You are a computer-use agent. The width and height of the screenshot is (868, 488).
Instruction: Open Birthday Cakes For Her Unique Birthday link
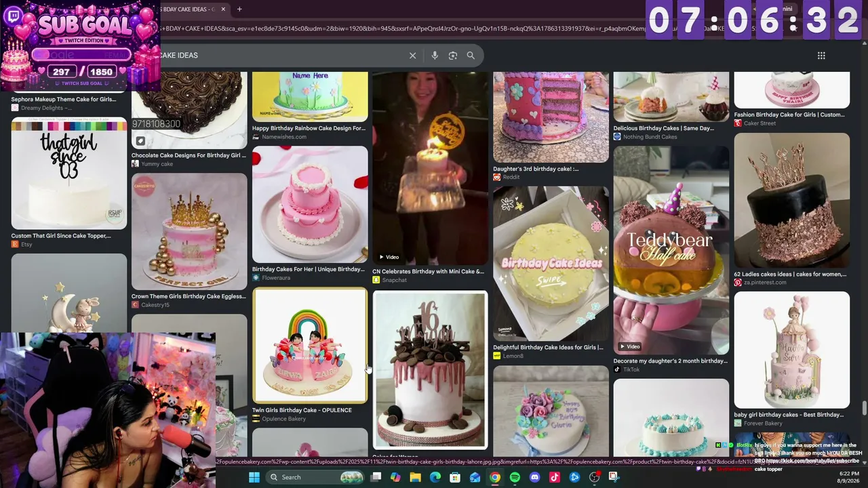click(309, 269)
